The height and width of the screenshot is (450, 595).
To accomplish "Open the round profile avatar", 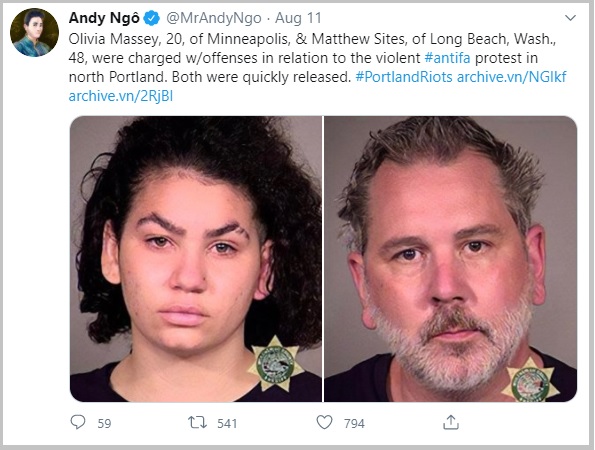I will [34, 33].
